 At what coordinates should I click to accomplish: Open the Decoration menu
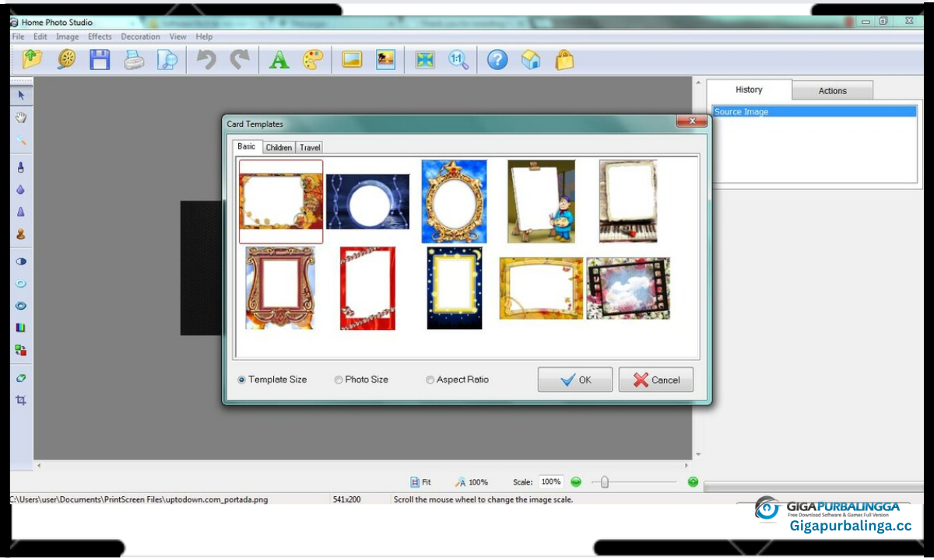[140, 37]
